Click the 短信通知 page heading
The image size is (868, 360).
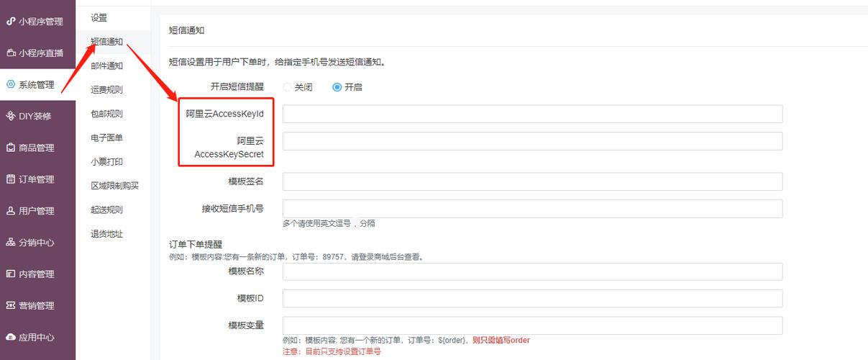point(186,30)
